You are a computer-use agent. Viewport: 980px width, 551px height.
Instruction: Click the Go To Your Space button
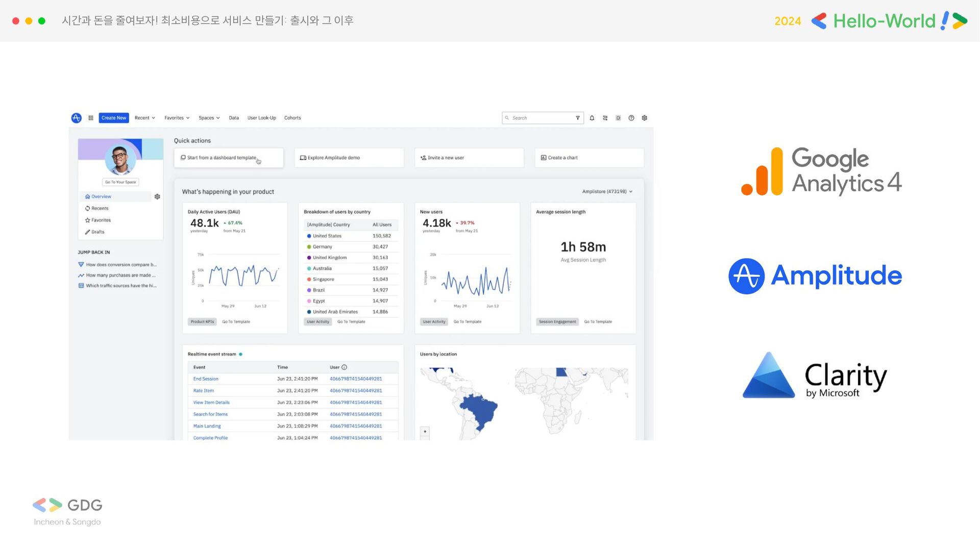tap(120, 182)
